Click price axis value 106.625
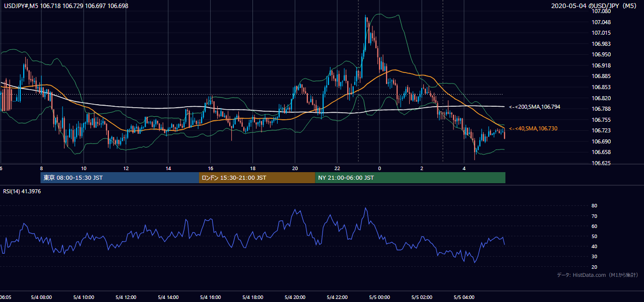This screenshot has width=644, height=302. coord(601,164)
